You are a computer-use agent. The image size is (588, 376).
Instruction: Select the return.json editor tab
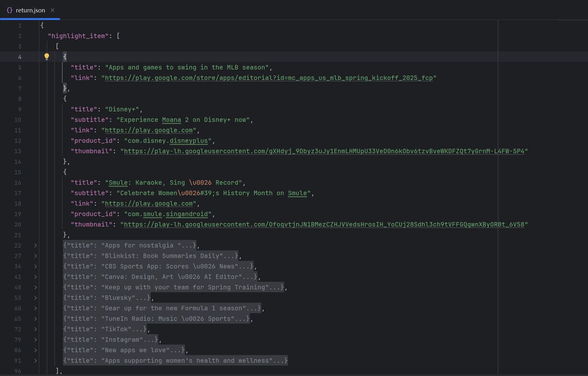30,10
